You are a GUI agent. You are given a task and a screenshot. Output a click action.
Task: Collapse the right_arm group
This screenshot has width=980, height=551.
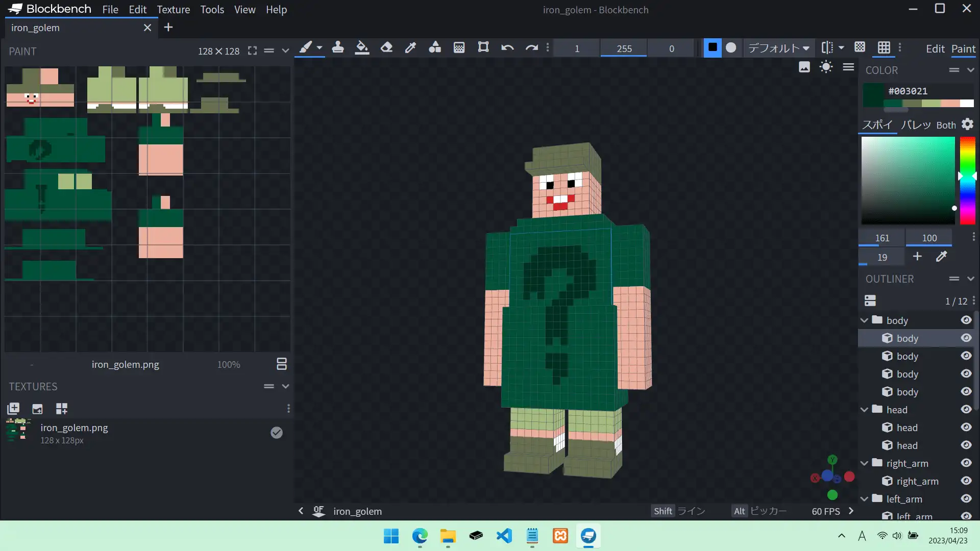(x=864, y=463)
